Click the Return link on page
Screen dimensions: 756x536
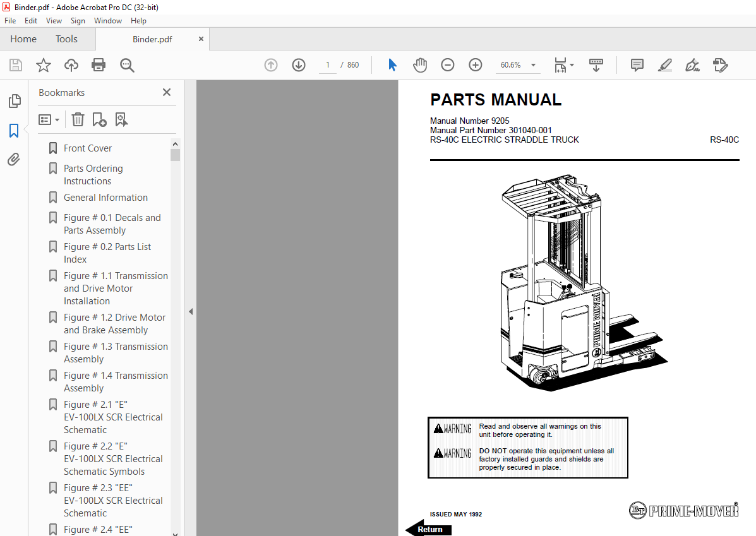(x=429, y=529)
